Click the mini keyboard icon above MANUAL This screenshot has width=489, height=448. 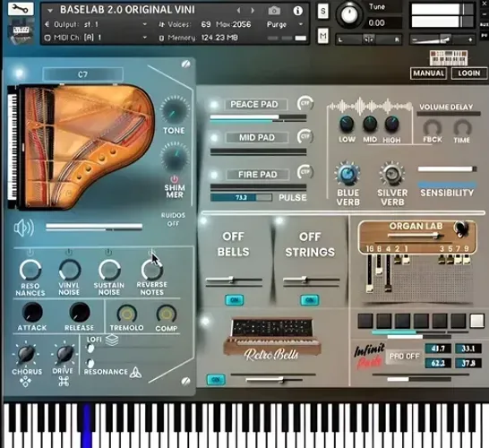pos(449,57)
